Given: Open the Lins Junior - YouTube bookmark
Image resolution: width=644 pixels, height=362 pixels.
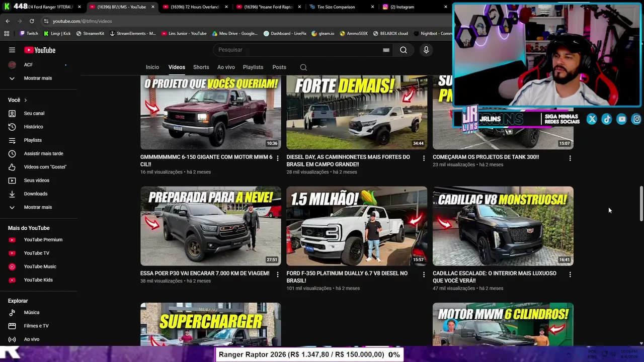Looking at the screenshot, I should click(184, 34).
